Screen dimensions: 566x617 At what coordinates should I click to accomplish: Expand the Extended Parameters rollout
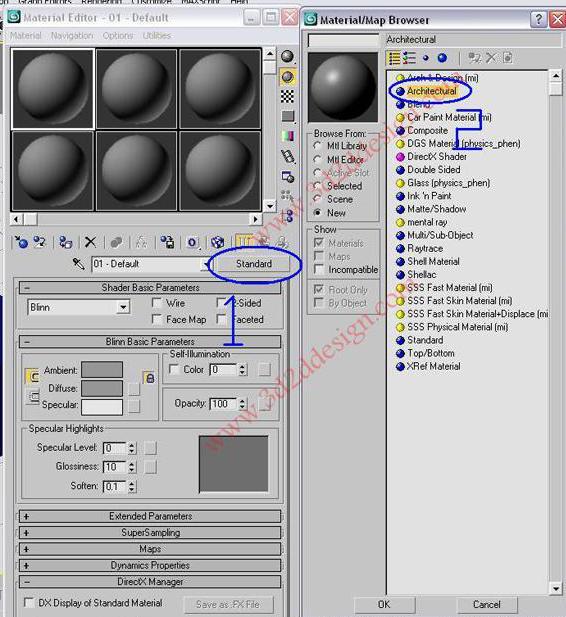click(x=150, y=516)
